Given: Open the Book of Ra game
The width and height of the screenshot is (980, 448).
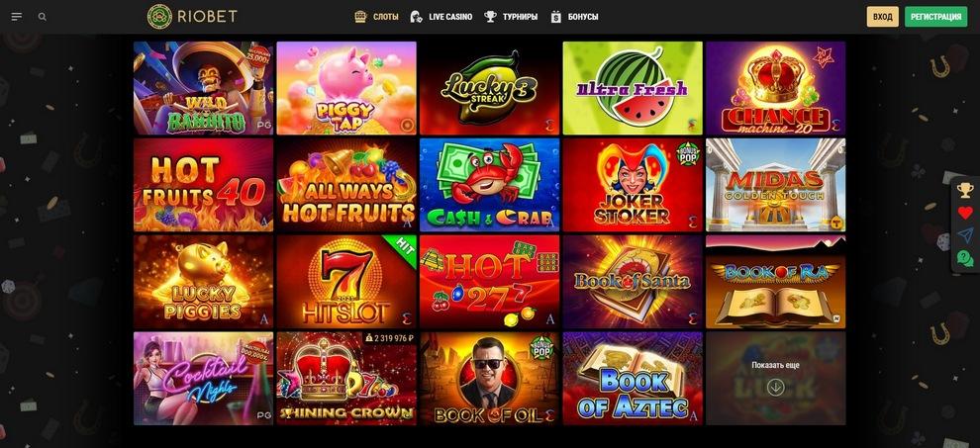Looking at the screenshot, I should pos(776,282).
